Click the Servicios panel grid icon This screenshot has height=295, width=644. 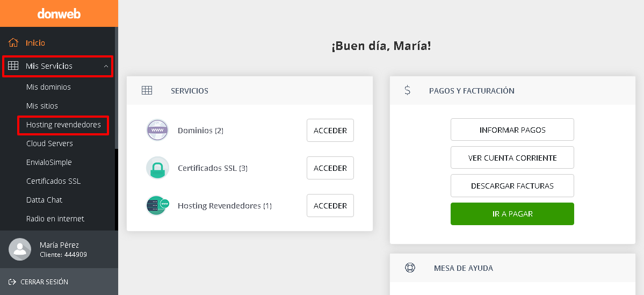click(x=147, y=90)
